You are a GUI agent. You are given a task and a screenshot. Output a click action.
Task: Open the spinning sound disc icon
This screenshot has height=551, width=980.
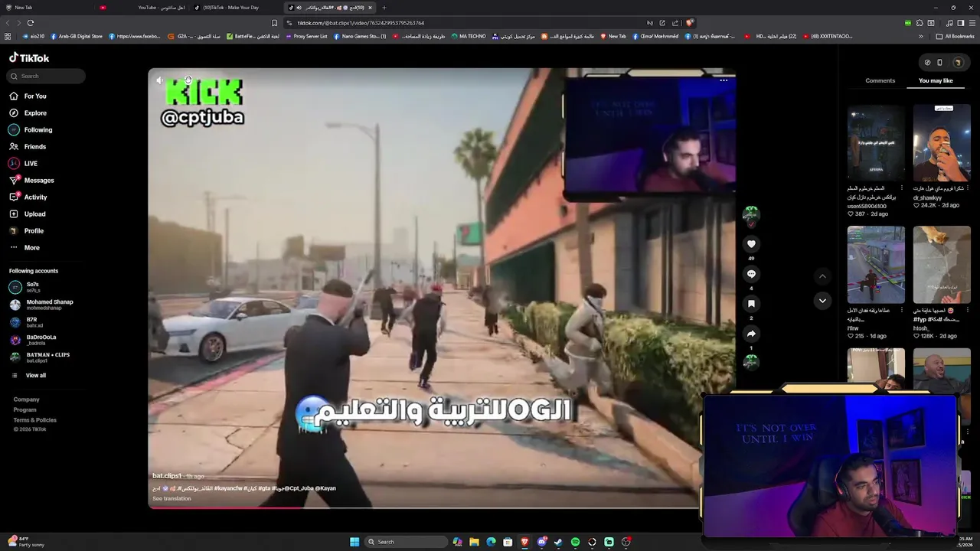click(x=751, y=362)
